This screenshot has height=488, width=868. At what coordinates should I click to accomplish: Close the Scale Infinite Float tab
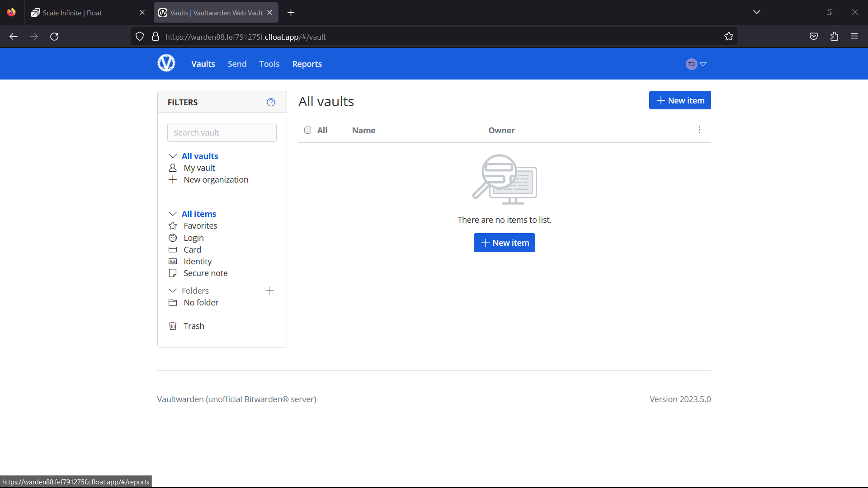142,13
